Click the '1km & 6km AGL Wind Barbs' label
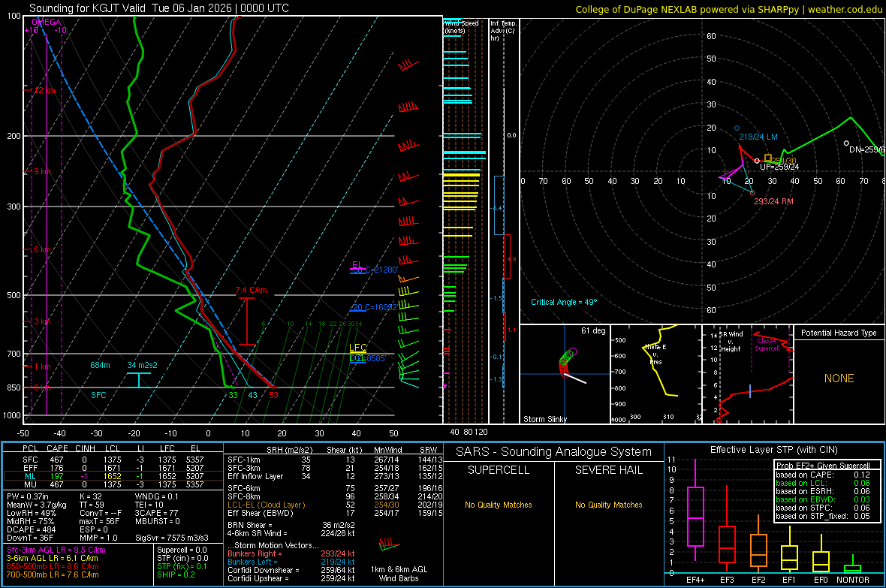This screenshot has width=886, height=588. tap(399, 574)
